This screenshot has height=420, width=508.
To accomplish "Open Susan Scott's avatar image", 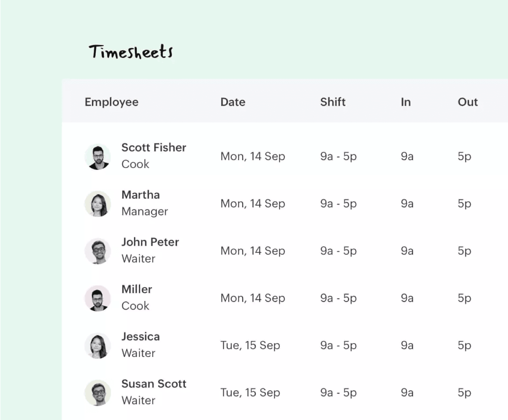I will coord(97,393).
